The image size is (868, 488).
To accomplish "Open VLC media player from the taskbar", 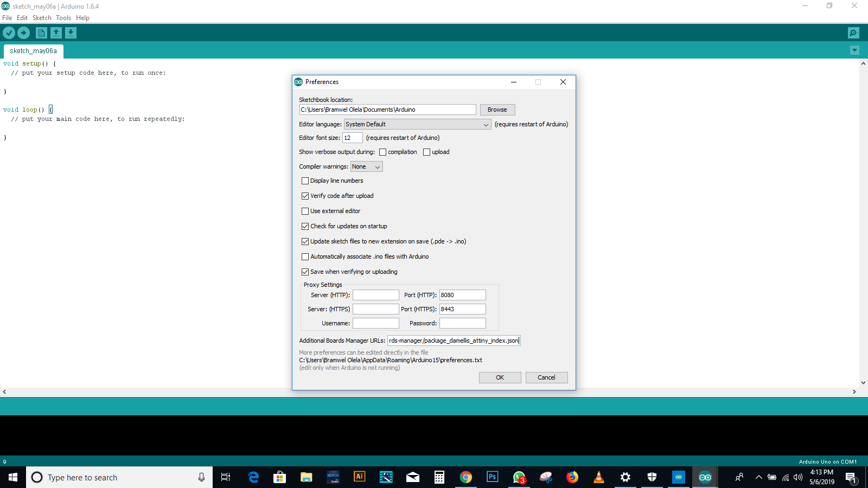I will 599,477.
